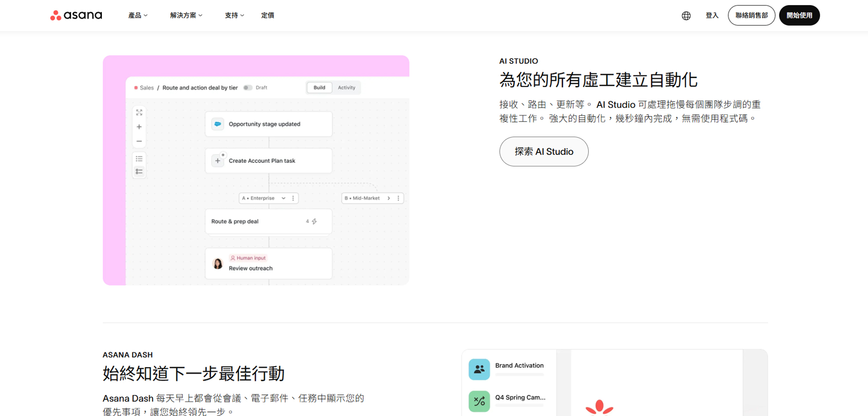The image size is (868, 416).
Task: Click the Sales breadcrumb link
Action: pos(147,88)
